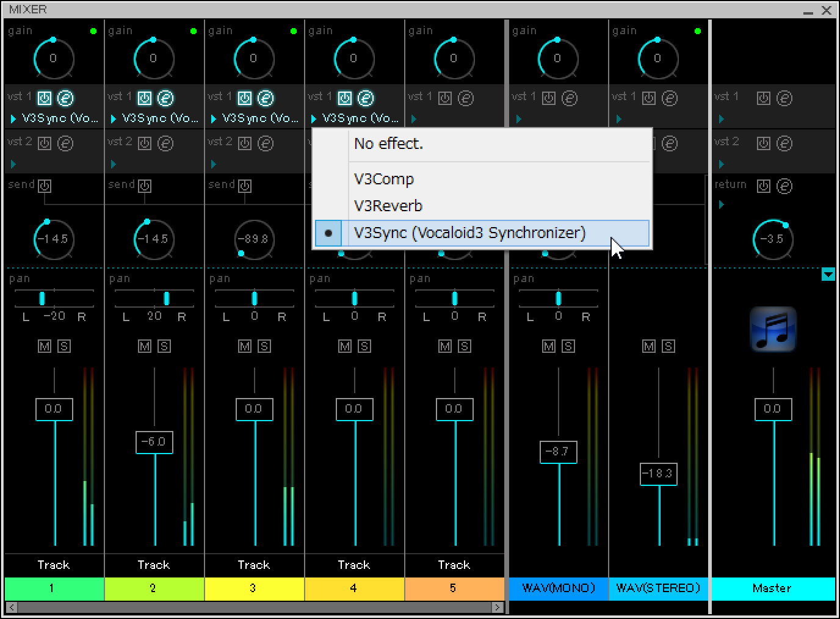Toggle return power on Master

pos(764,186)
